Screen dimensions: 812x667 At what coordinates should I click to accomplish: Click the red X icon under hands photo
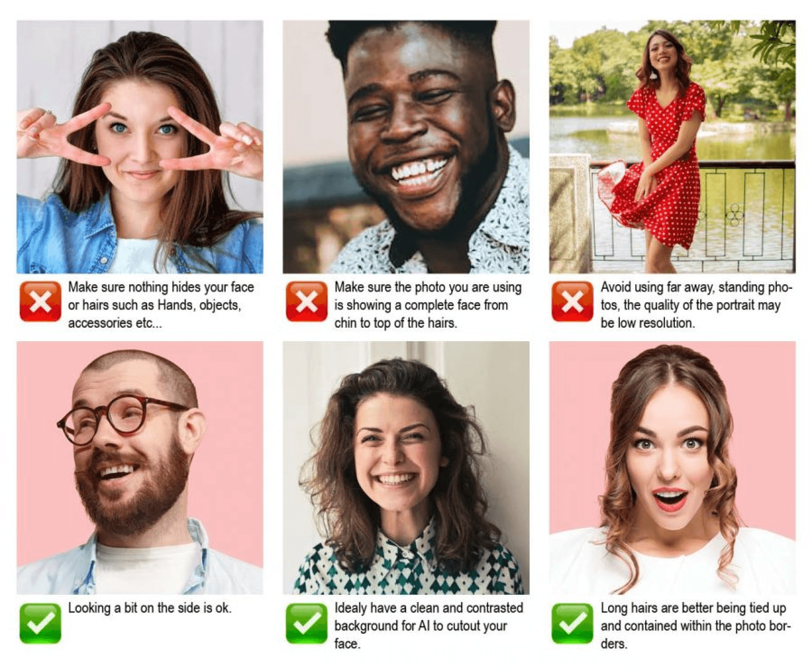click(x=40, y=301)
